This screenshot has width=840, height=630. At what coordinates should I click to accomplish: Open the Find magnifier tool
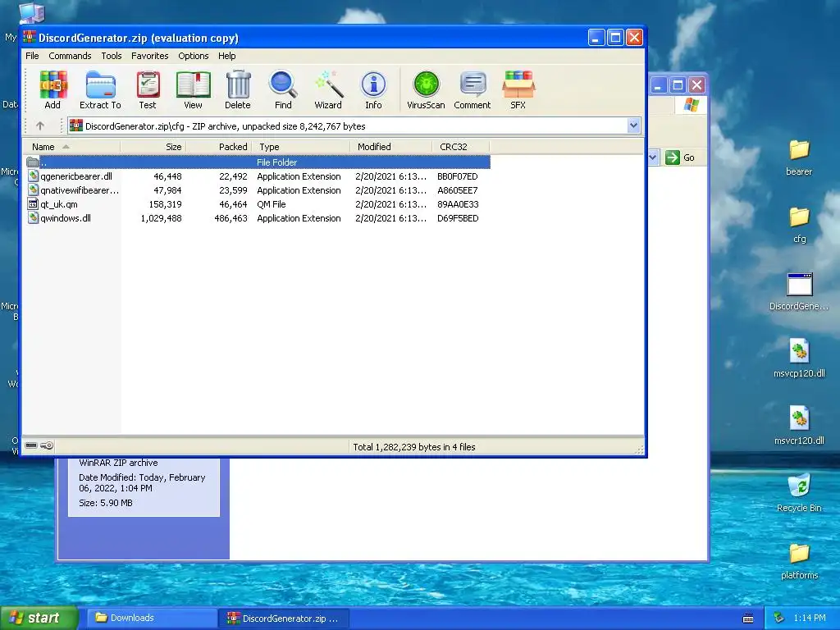283,89
